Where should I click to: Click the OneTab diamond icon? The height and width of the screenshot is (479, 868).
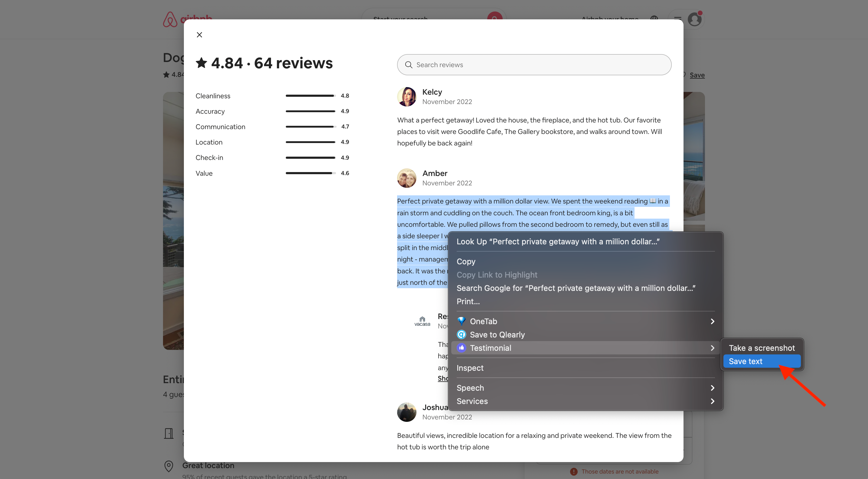461,321
